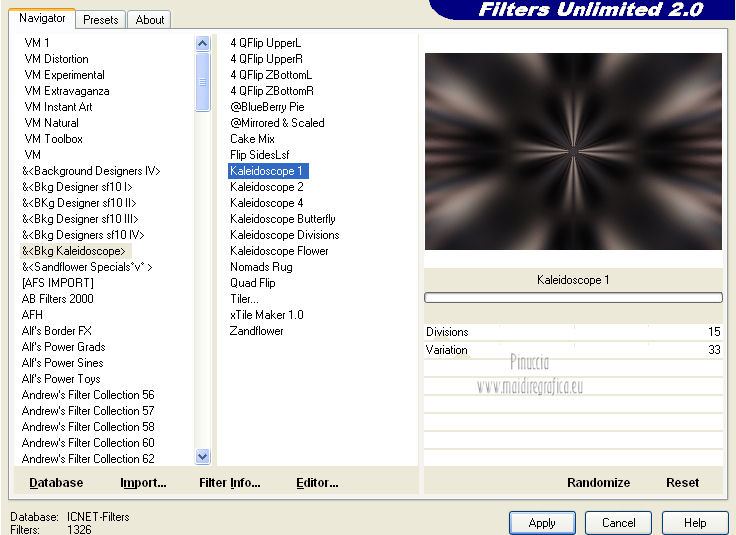
Task: Select Alf's Border FX category
Action: pyautogui.click(x=57, y=330)
